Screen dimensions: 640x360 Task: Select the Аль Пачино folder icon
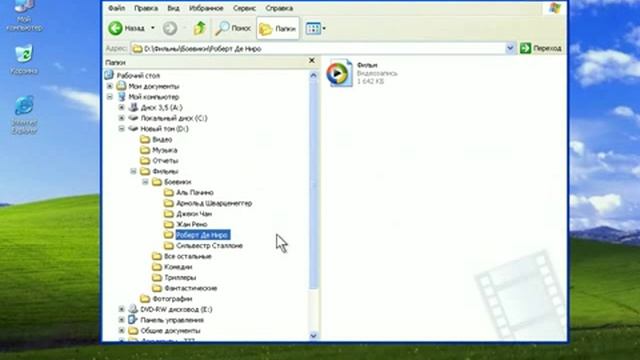coord(169,192)
